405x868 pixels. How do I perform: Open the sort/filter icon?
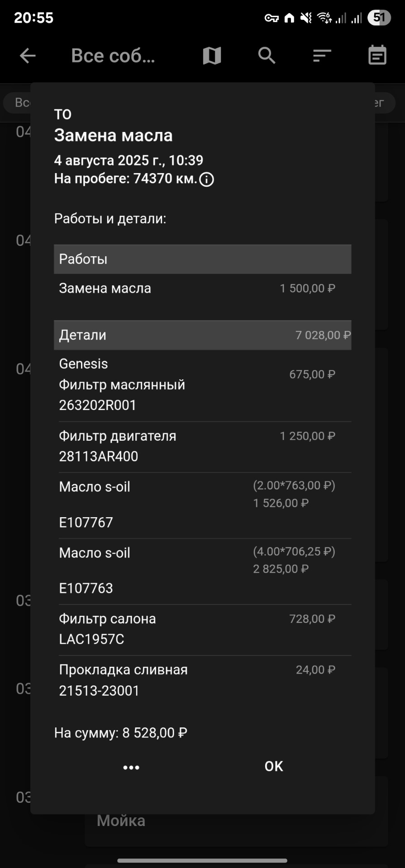click(x=322, y=56)
